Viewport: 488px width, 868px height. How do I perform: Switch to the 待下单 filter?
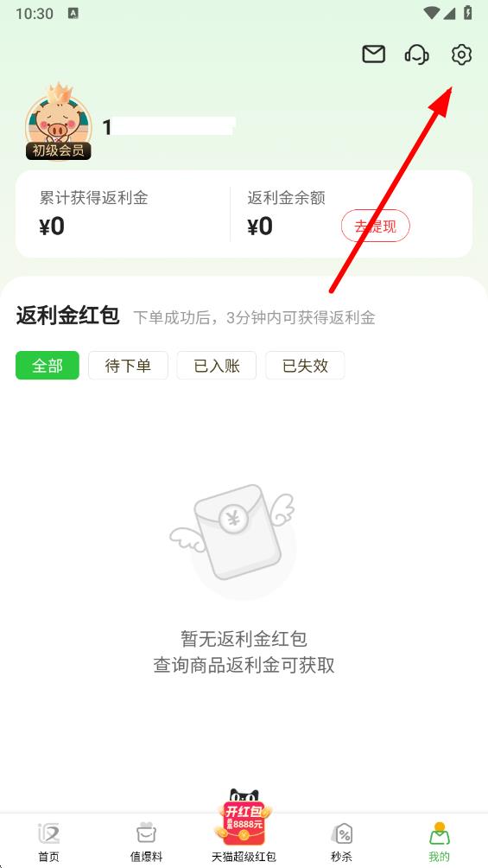tap(128, 366)
